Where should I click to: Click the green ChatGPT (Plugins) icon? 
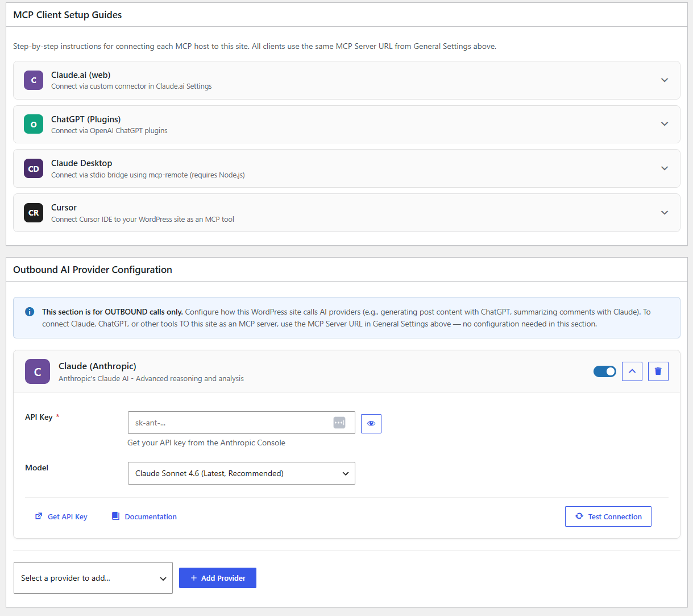34,124
